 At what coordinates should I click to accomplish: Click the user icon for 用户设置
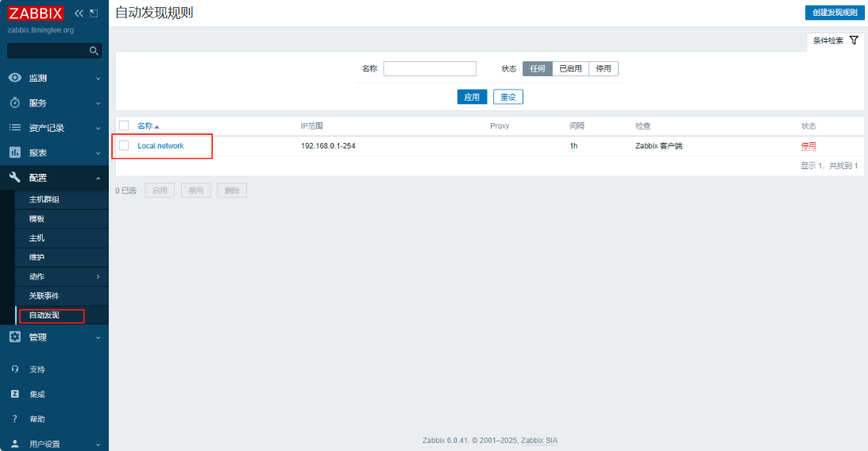pos(15,444)
